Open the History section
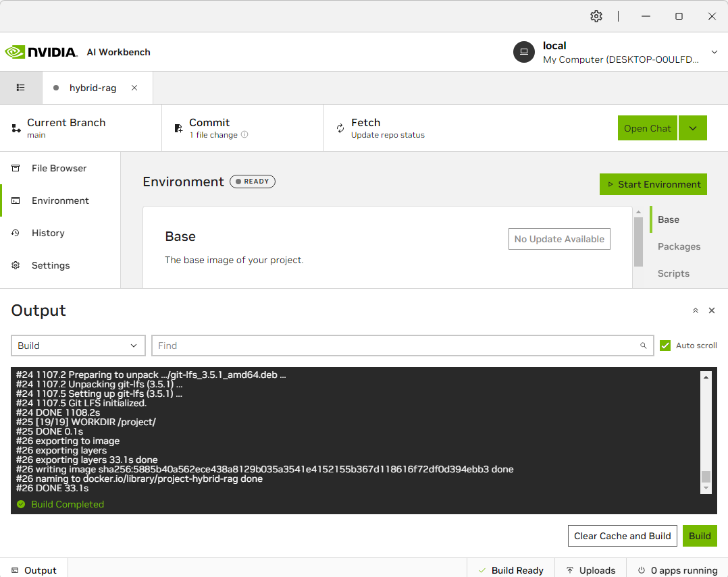728x577 pixels. coord(48,233)
